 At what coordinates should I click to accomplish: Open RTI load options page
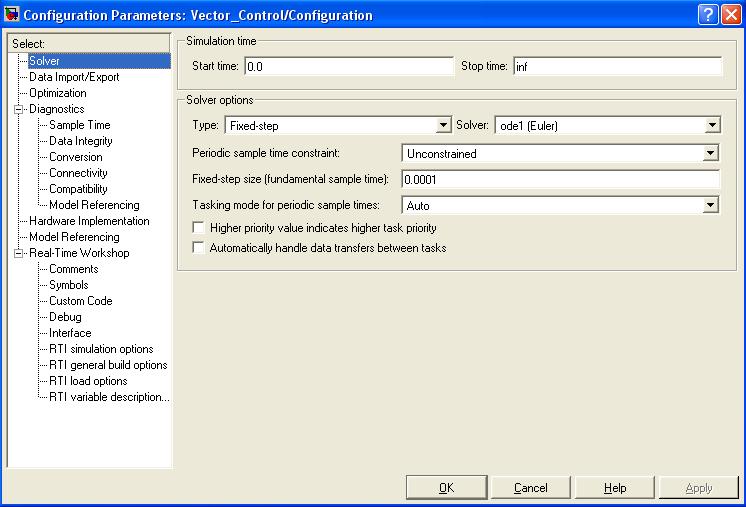tap(88, 381)
